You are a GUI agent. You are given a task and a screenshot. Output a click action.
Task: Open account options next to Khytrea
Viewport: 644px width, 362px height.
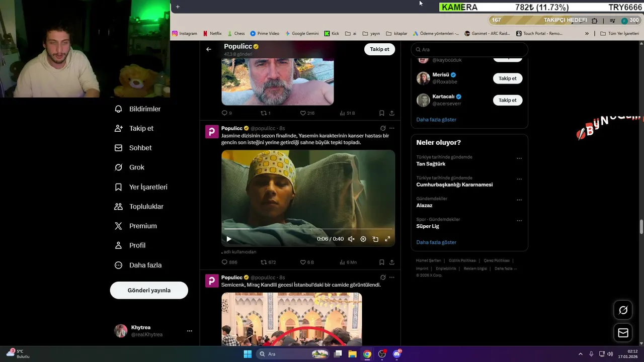190,331
